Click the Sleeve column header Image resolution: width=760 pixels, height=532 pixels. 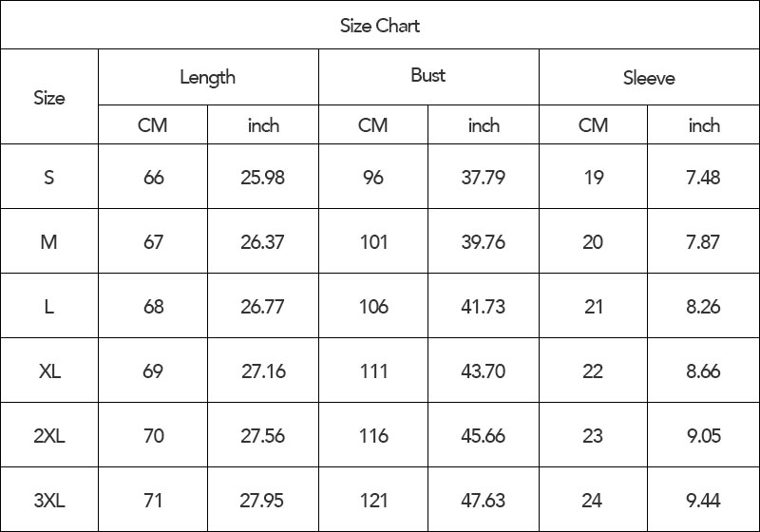[649, 78]
